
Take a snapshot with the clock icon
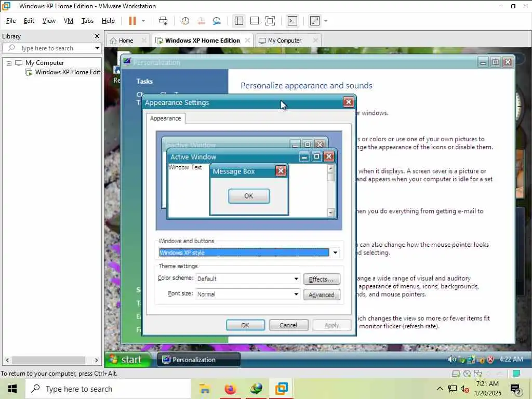(x=185, y=21)
